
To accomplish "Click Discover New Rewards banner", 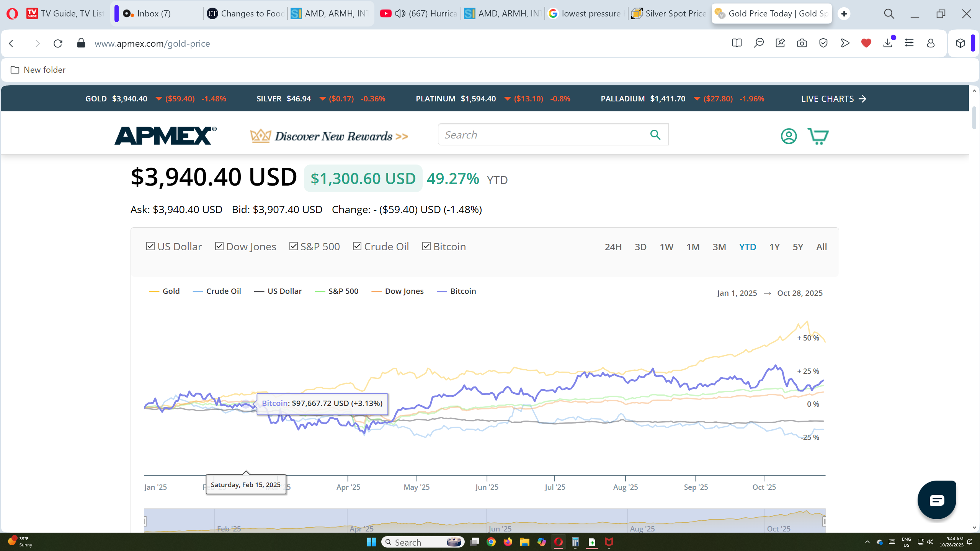I will [x=329, y=136].
